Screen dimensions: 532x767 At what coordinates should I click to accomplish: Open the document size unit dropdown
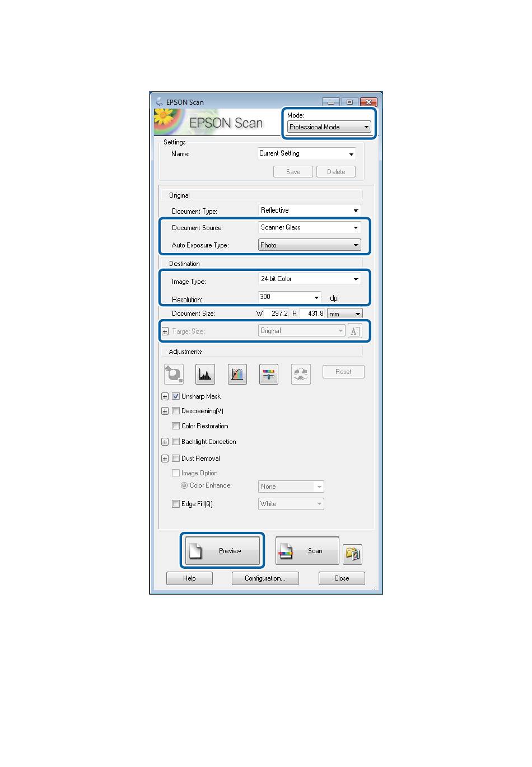(345, 314)
